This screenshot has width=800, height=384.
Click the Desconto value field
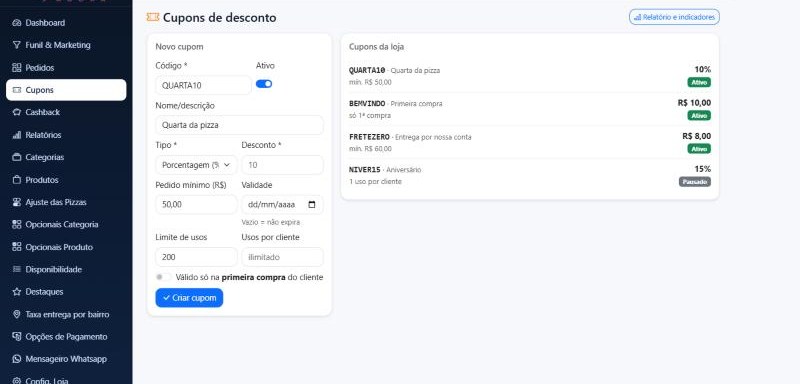tap(283, 165)
